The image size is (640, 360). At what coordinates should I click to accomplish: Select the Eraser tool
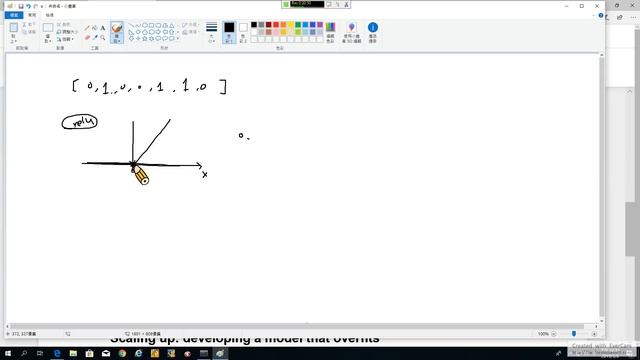tap(87, 38)
